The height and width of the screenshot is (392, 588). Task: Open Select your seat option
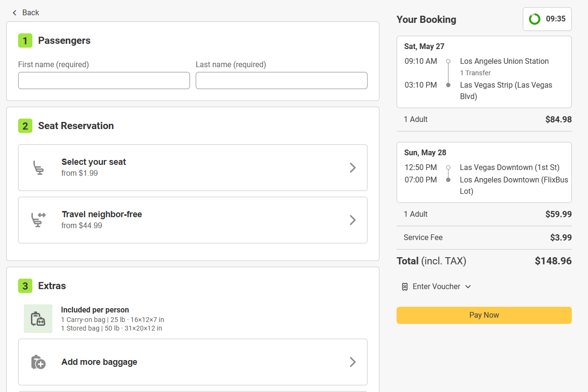(193, 168)
